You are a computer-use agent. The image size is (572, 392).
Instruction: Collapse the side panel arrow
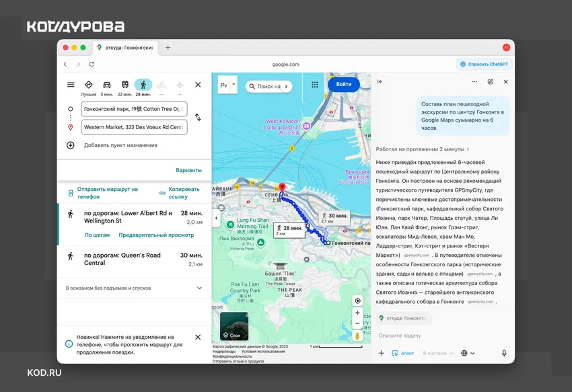click(x=216, y=218)
